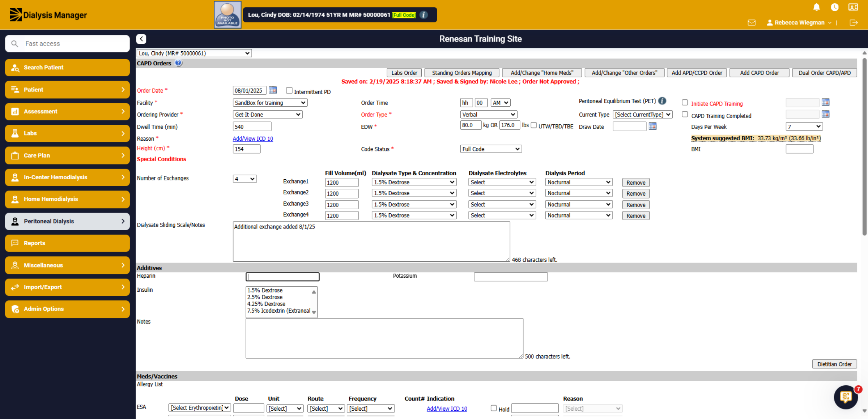Enable the Intermittent PD checkbox

289,90
